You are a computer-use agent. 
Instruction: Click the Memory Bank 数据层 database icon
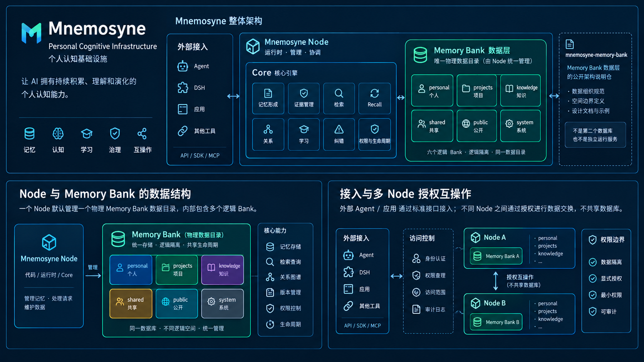[x=420, y=55]
